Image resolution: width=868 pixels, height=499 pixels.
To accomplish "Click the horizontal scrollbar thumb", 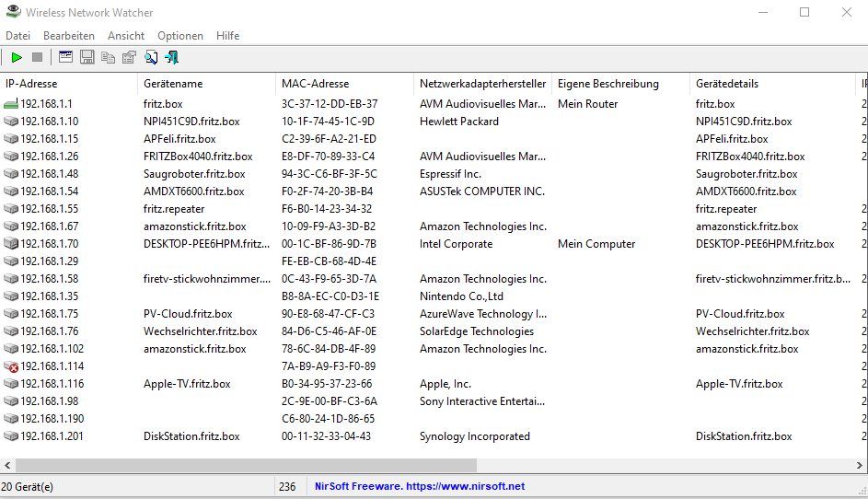I will click(x=246, y=465).
